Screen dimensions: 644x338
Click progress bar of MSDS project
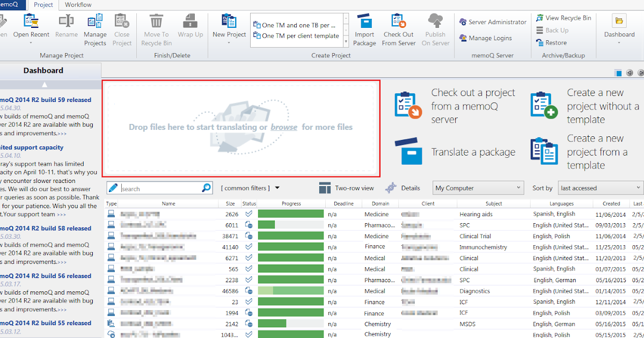(291, 324)
